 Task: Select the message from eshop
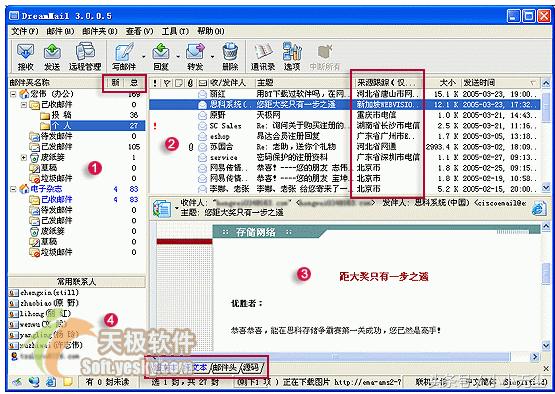[345, 136]
